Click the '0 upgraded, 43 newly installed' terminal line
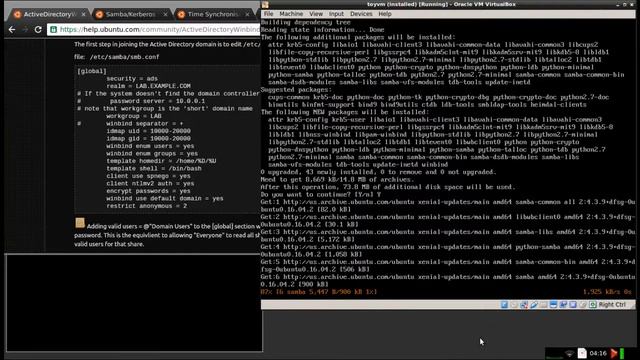 click(x=378, y=172)
